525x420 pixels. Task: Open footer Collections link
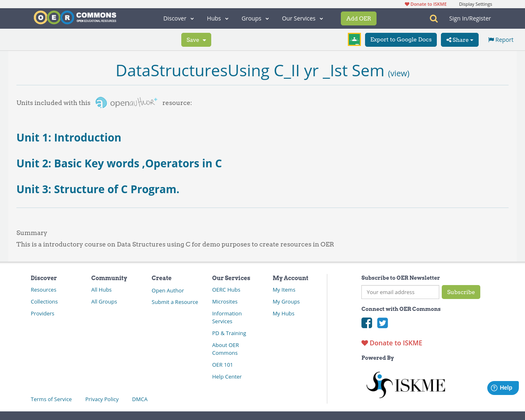coord(44,301)
